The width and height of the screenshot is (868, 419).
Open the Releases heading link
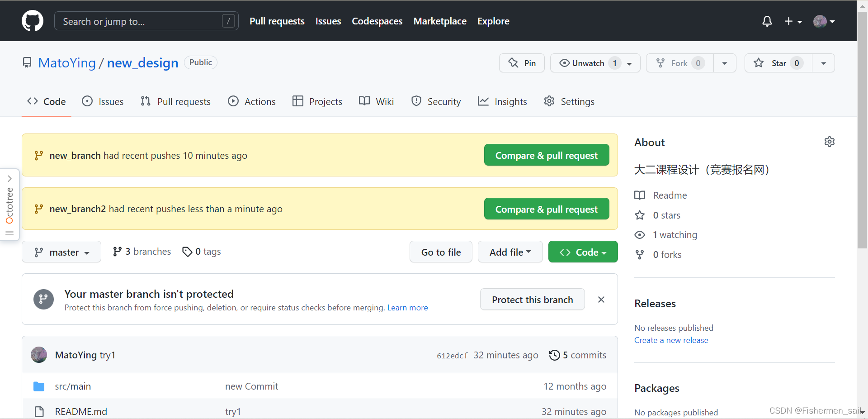655,304
